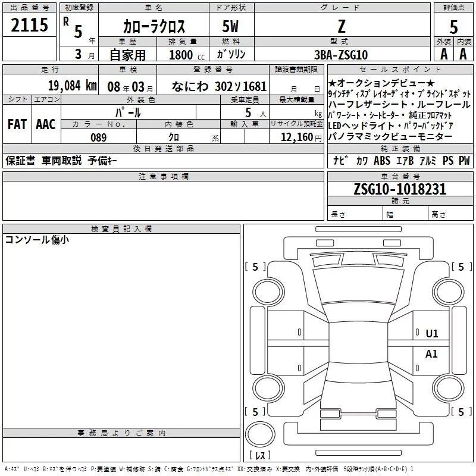
Task: Click ナビ in genuine equipment
Action: (x=340, y=161)
